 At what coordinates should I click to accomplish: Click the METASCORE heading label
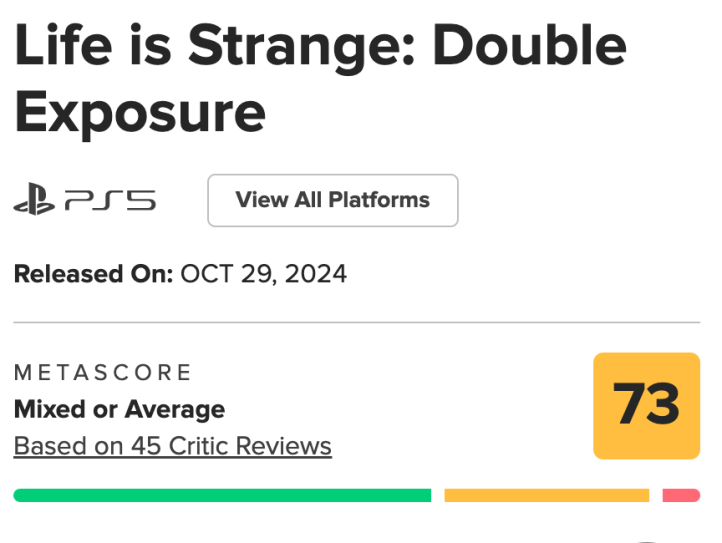coord(102,373)
